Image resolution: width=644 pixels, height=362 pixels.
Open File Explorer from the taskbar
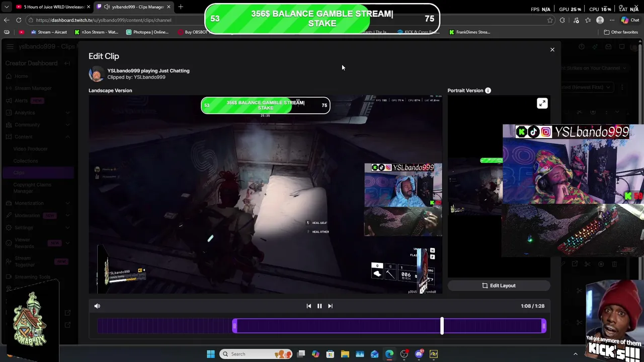345,354
